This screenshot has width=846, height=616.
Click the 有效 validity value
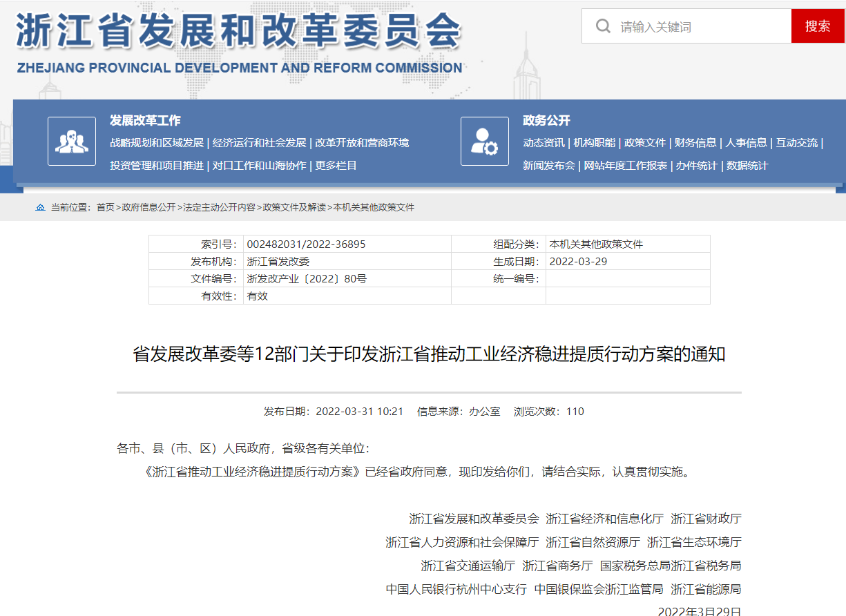pos(257,296)
